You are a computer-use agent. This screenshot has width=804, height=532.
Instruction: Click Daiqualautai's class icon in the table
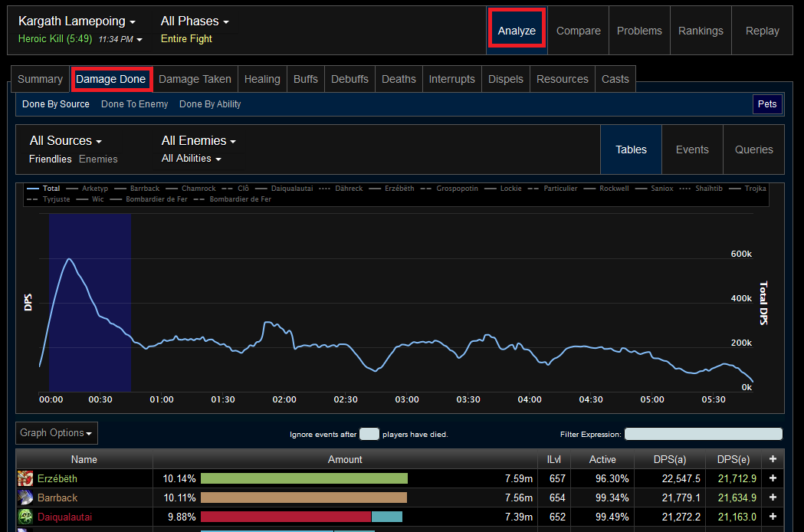click(25, 517)
